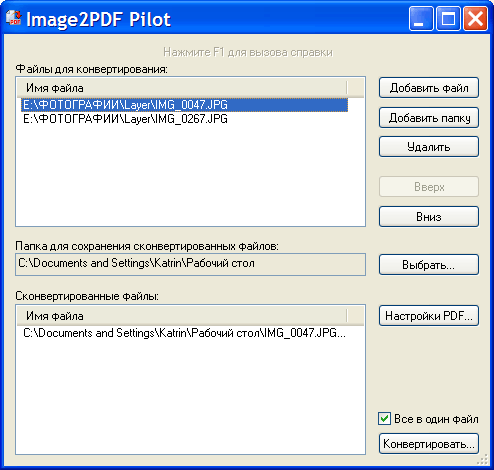
Task: Minimize the Image2PDF Pilot window
Action: [421, 19]
